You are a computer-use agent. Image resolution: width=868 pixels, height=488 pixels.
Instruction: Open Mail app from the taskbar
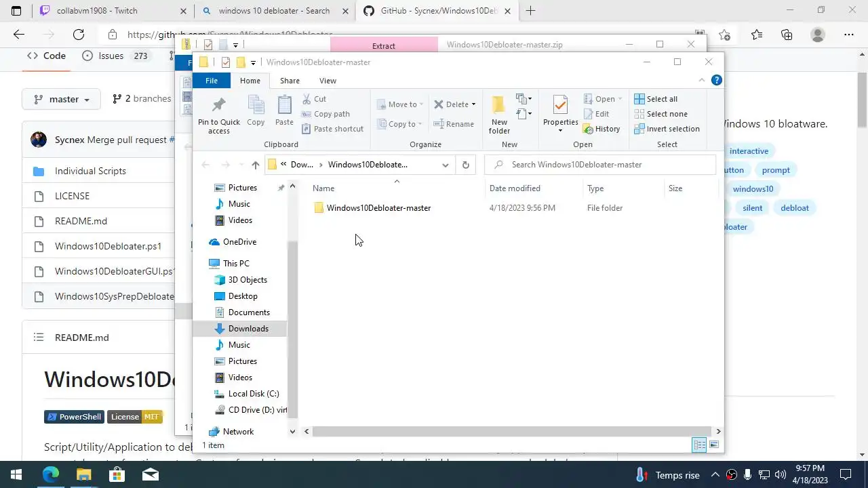(151, 474)
